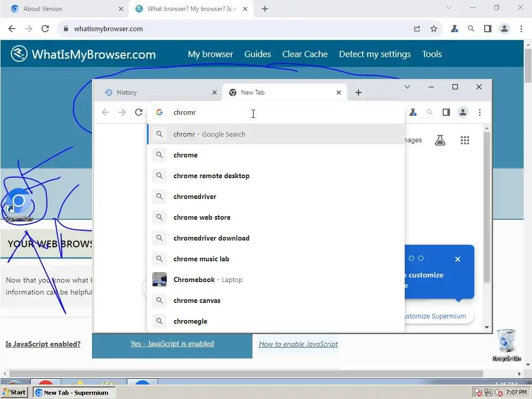This screenshot has width=532, height=399.
Task: Close the About Version tab
Action: pyautogui.click(x=121, y=9)
